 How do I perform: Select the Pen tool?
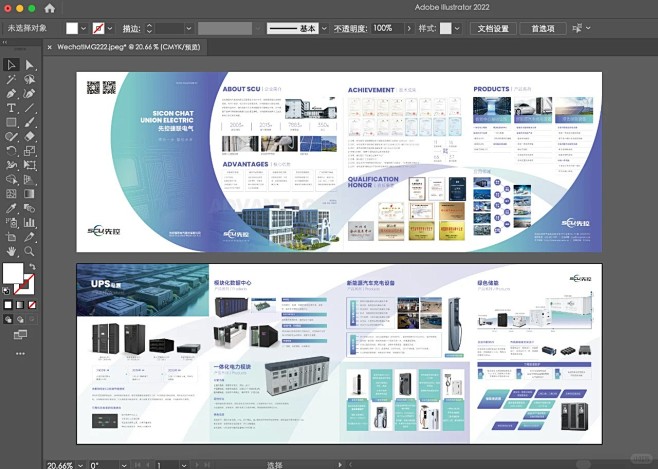(x=11, y=93)
